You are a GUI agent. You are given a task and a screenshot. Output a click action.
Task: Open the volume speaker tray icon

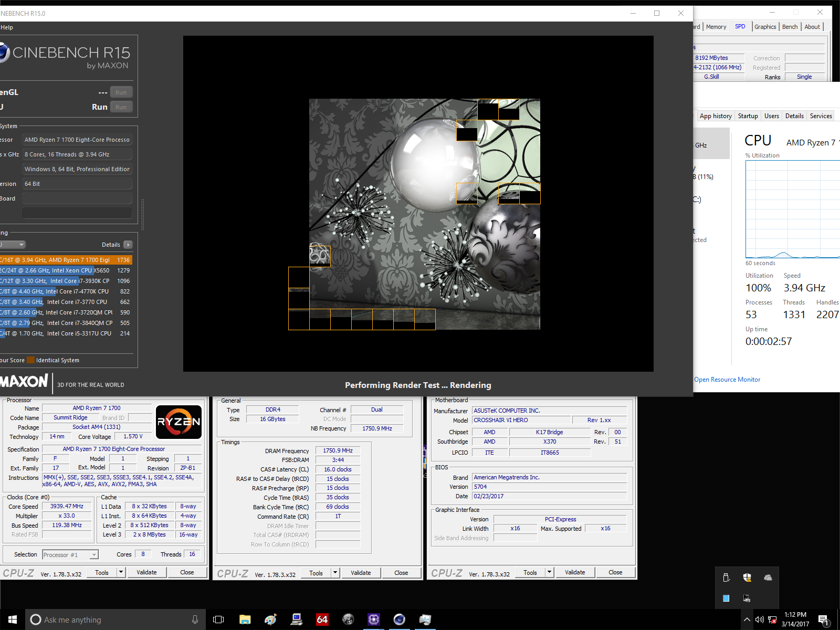pos(759,619)
